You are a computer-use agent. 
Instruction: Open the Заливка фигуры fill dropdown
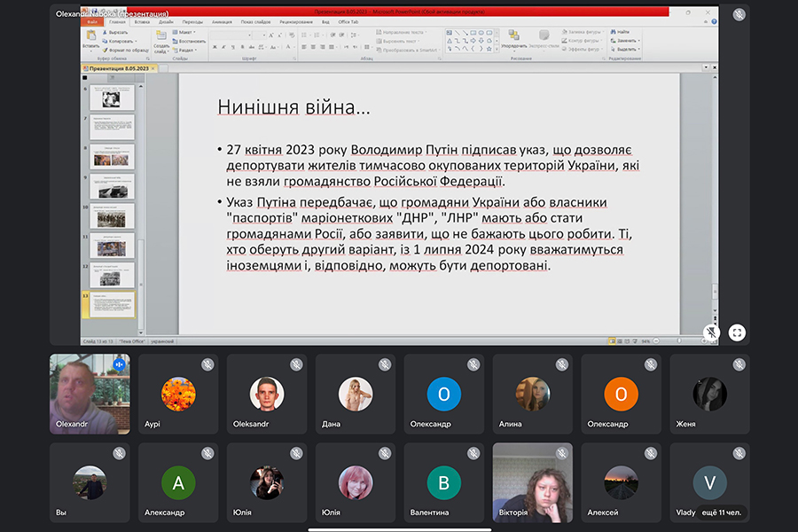[x=583, y=32]
